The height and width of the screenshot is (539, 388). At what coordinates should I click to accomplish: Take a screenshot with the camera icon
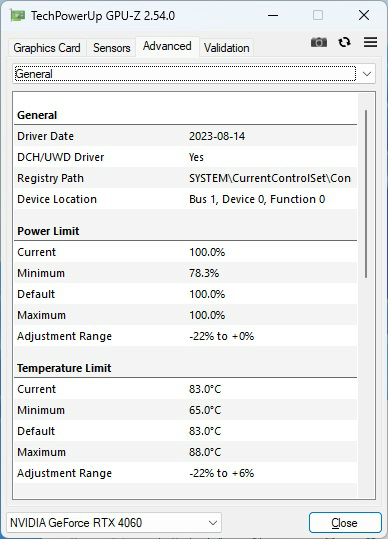[x=319, y=42]
